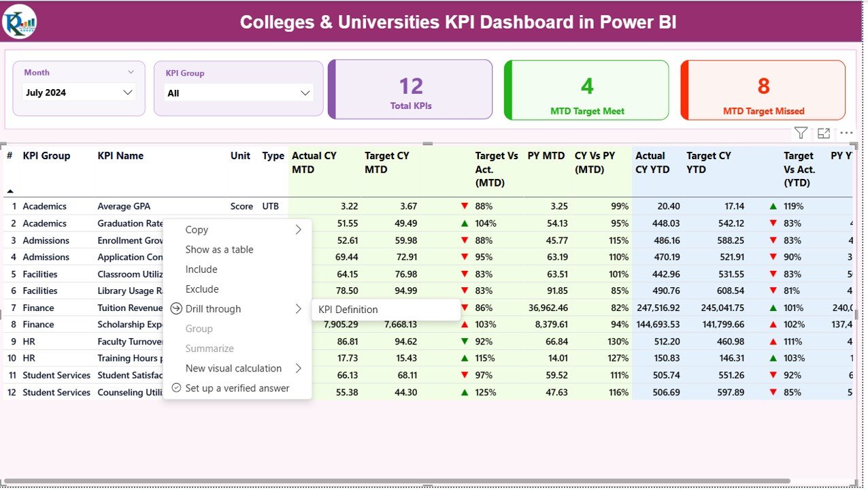The width and height of the screenshot is (868, 490).
Task: Choose Show as a table
Action: pos(219,250)
